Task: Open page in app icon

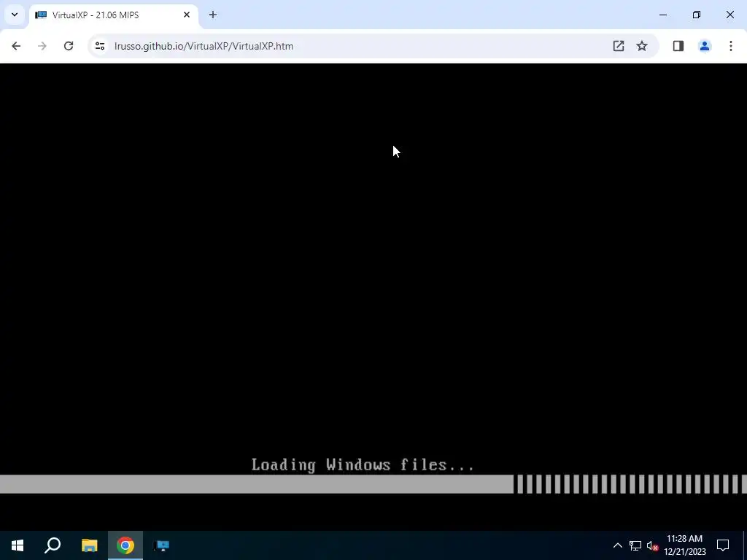Action: (x=619, y=46)
